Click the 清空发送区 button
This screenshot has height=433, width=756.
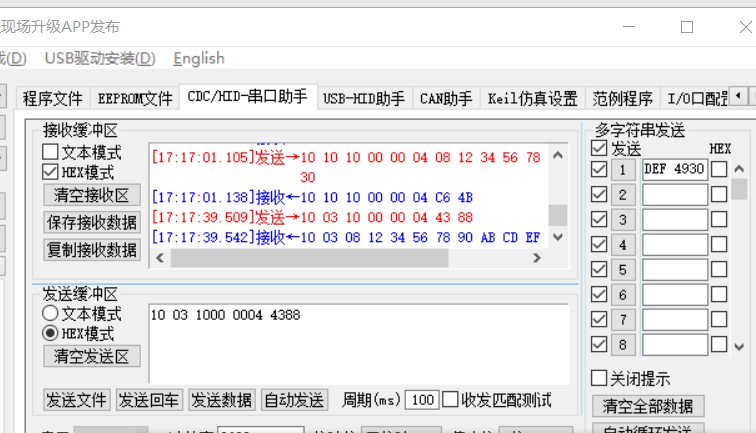92,356
